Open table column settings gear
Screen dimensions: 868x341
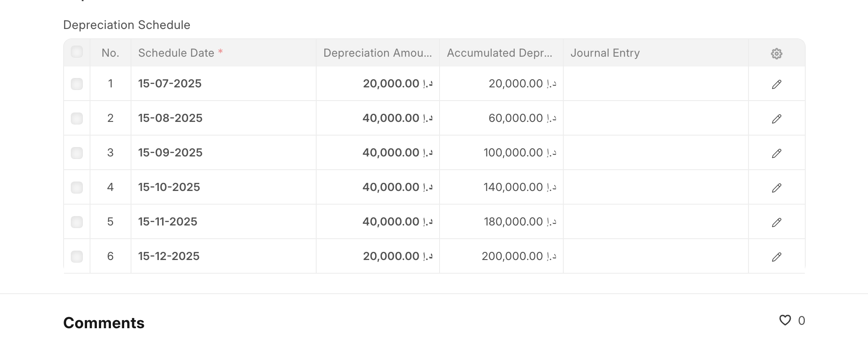[x=776, y=53]
